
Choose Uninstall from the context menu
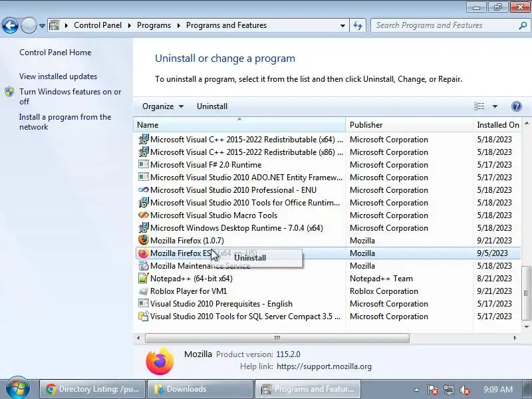[x=257, y=258]
